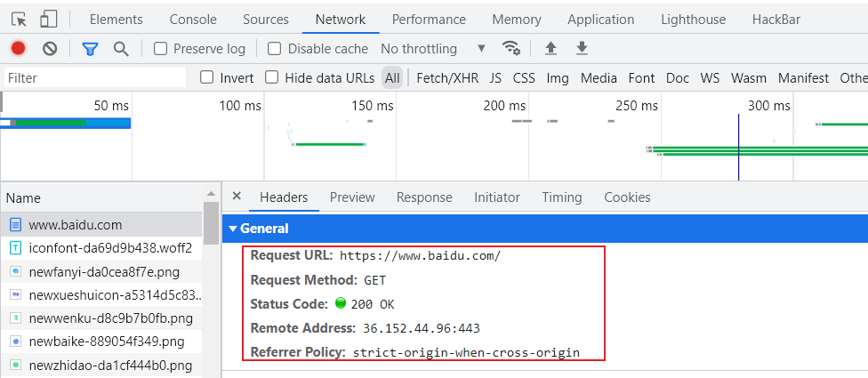Toggle the device toolbar icon
868x378 pixels.
(x=49, y=20)
